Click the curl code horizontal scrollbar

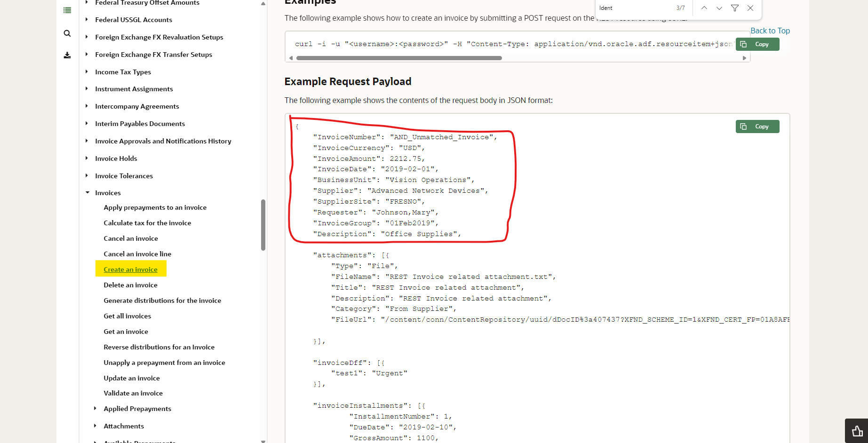[399, 58]
